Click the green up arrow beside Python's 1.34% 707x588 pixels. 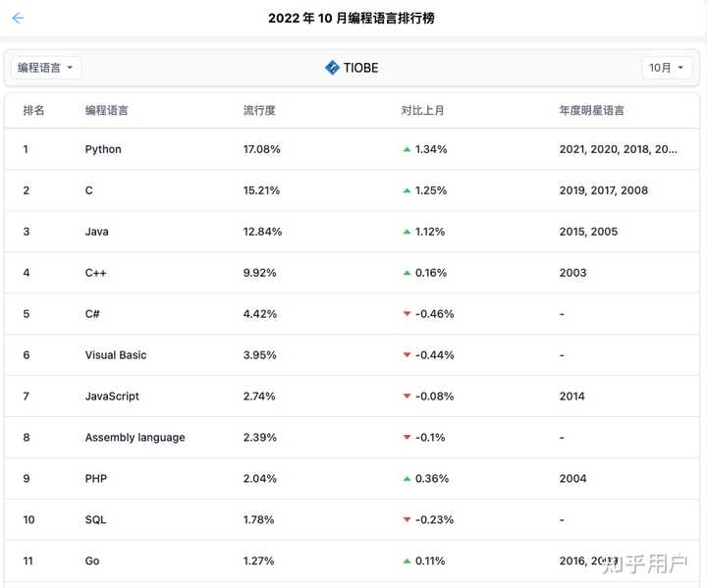tap(407, 149)
